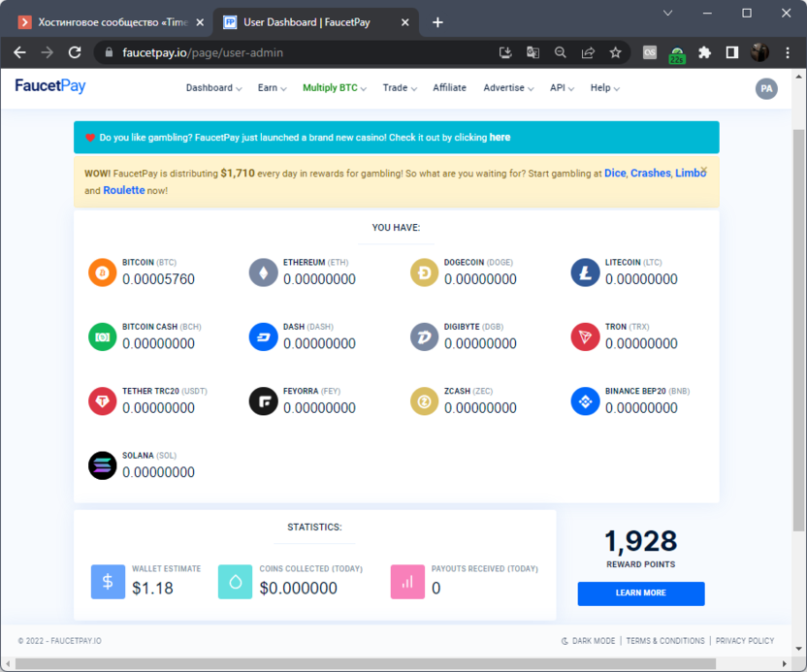
Task: Expand the Dashboard dropdown menu
Action: click(x=213, y=88)
